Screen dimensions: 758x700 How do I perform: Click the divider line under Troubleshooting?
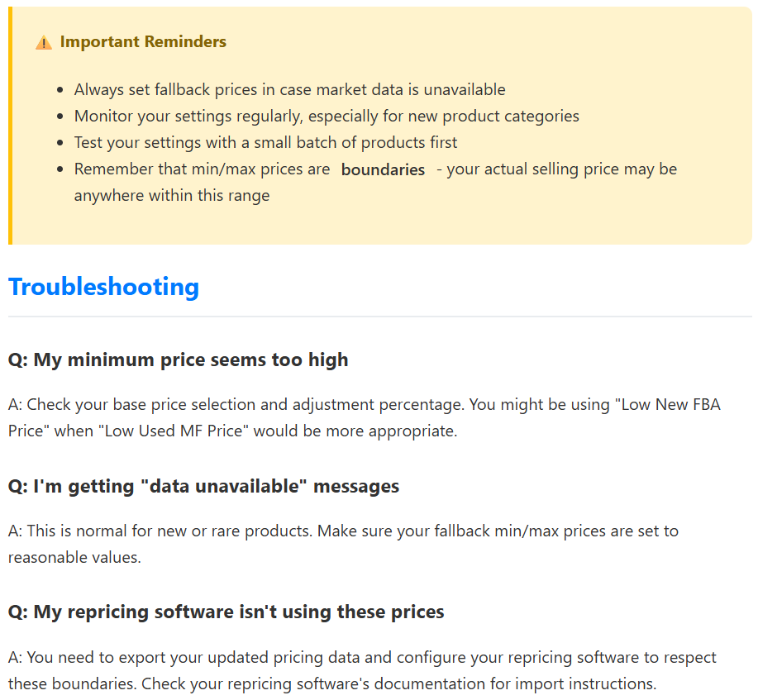[x=380, y=317]
